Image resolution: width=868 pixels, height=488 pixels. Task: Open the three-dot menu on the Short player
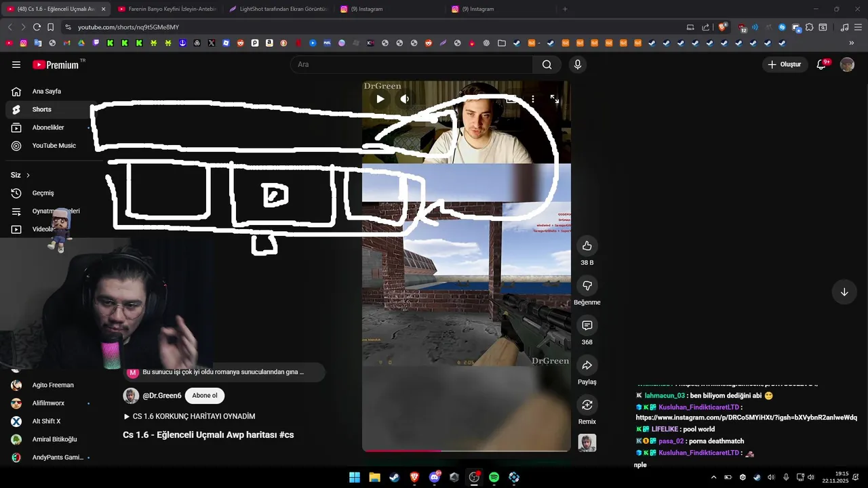pyautogui.click(x=533, y=99)
